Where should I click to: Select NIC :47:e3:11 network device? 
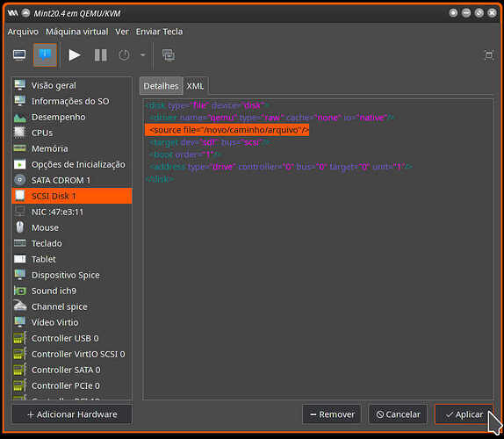[72, 212]
